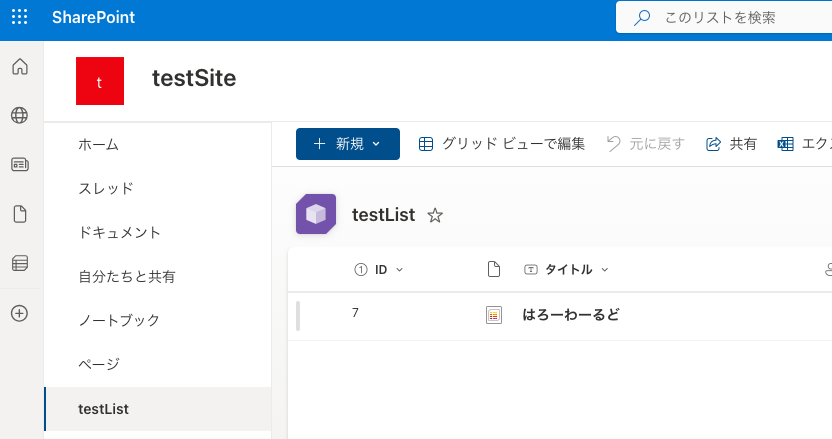This screenshot has width=832, height=439.
Task: Select ドキュメント in the site navigation
Action: point(119,232)
